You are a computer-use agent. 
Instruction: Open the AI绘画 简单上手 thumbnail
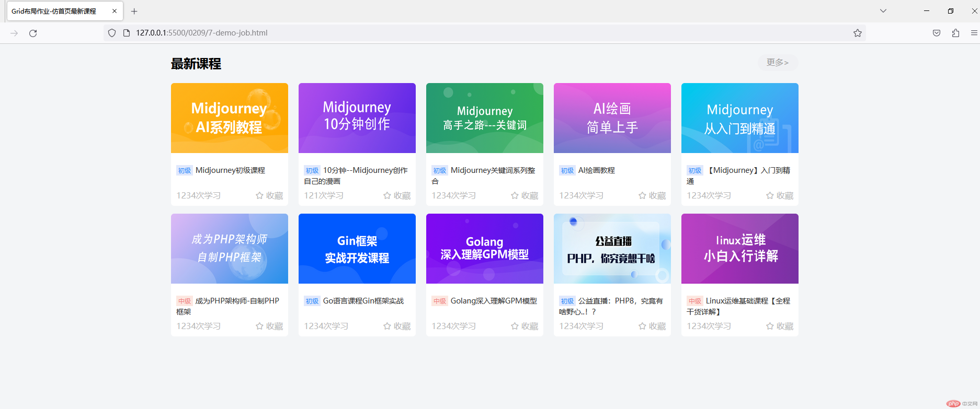pos(612,118)
